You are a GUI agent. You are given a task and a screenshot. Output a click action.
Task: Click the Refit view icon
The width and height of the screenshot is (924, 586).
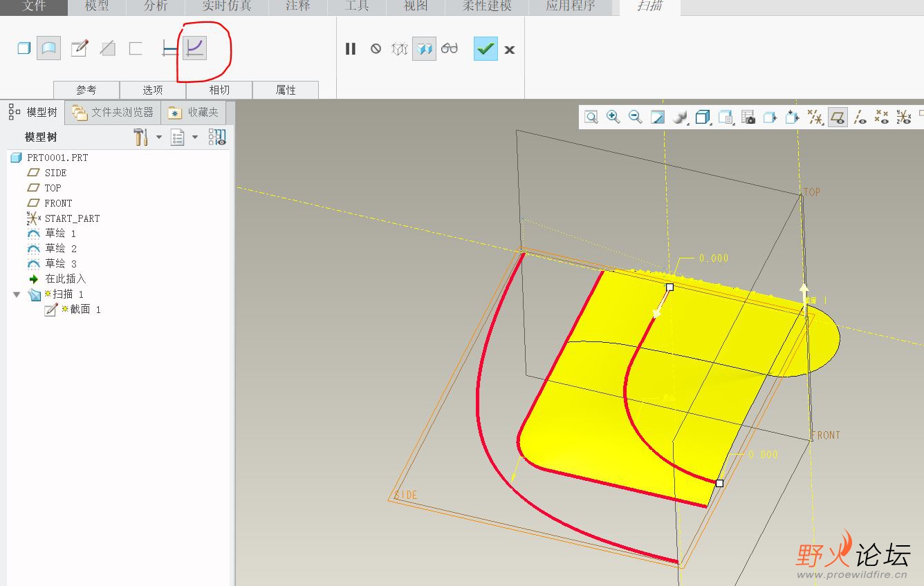point(591,117)
